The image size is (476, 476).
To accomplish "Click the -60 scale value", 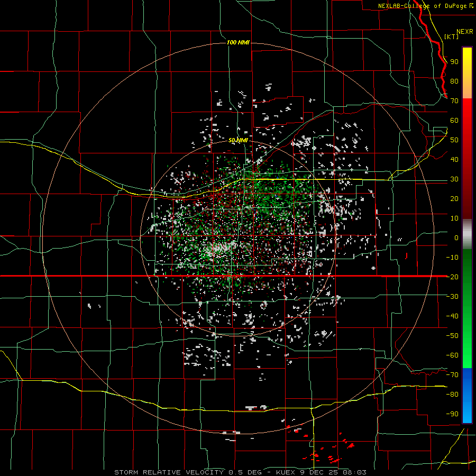I will (452, 355).
